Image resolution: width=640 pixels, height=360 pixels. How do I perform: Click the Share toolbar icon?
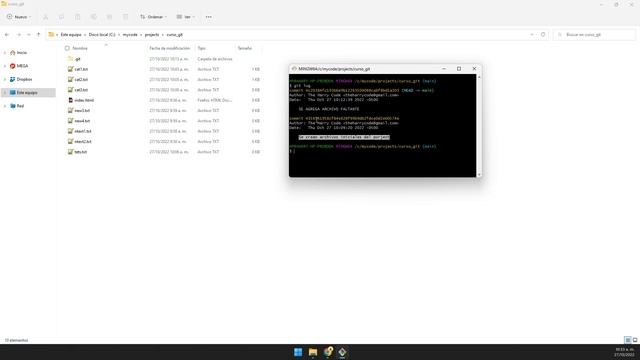[x=109, y=17]
